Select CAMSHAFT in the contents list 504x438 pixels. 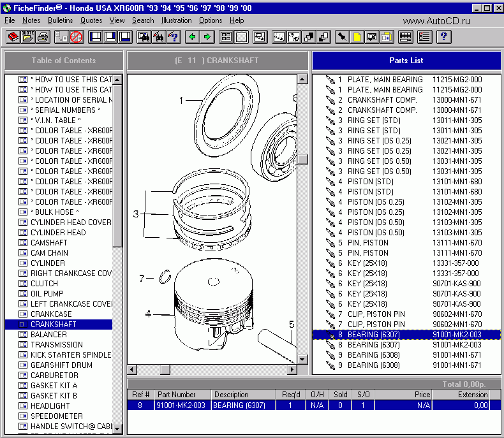pos(49,243)
